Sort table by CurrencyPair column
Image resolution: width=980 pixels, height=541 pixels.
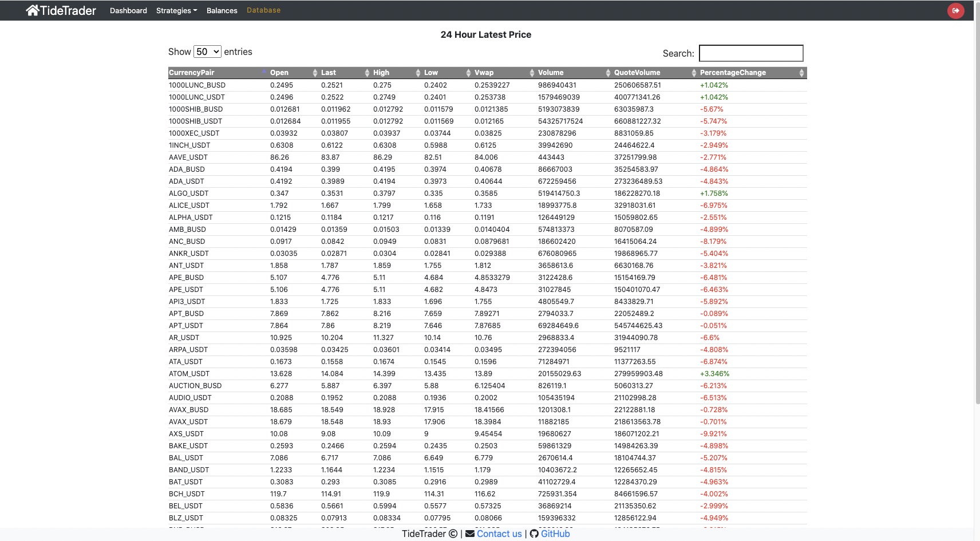[218, 73]
